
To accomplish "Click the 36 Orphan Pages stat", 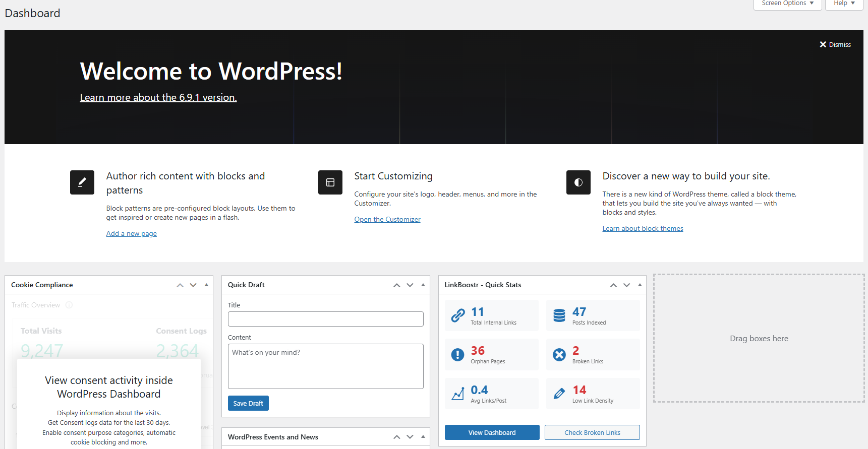I will pyautogui.click(x=492, y=355).
